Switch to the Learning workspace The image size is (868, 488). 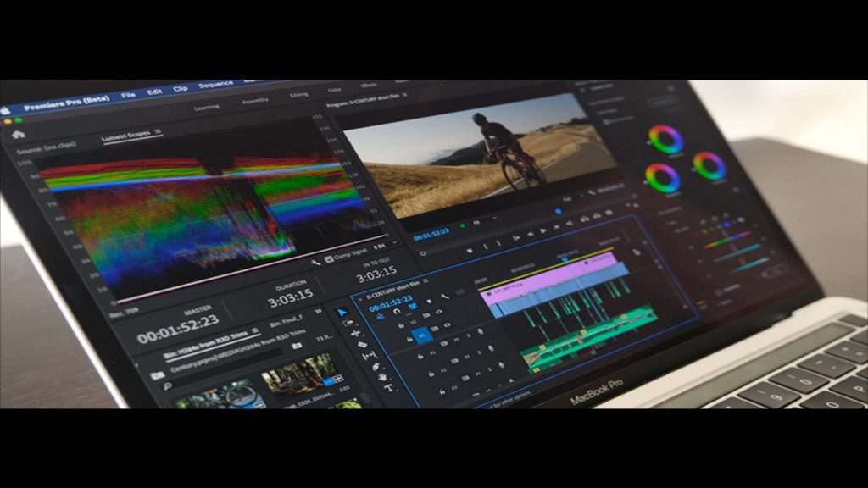pyautogui.click(x=207, y=108)
